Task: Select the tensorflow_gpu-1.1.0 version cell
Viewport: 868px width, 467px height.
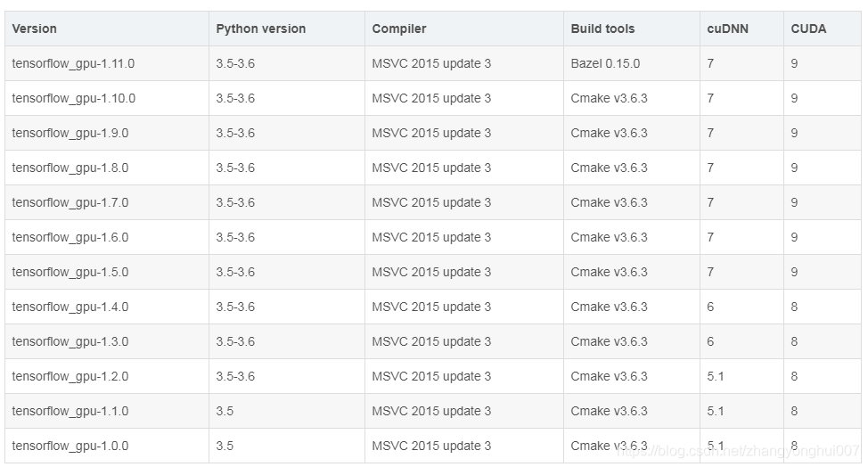Action: pos(70,411)
